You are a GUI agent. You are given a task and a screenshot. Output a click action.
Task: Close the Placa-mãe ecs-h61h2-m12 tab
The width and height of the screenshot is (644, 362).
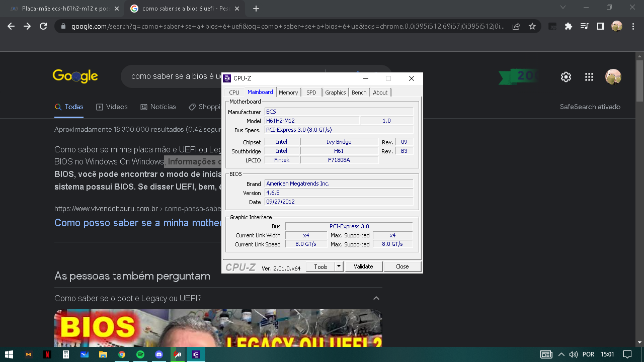point(117,9)
